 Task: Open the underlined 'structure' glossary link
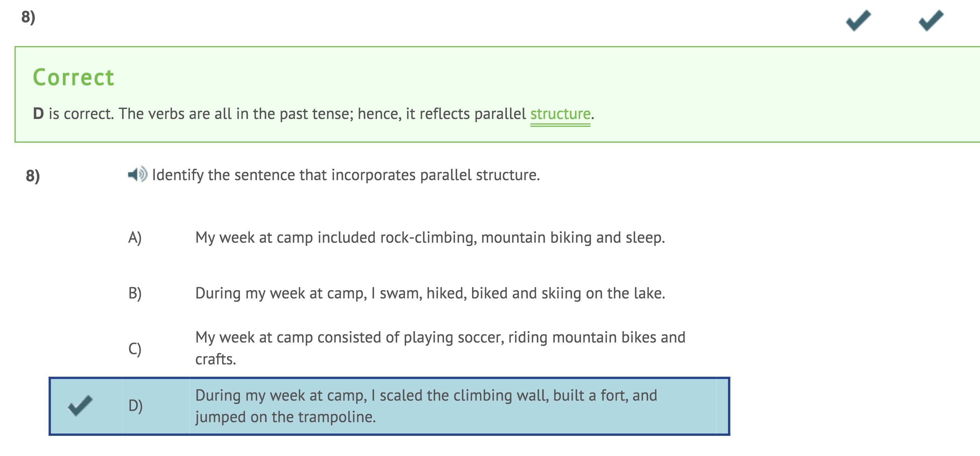[x=560, y=114]
